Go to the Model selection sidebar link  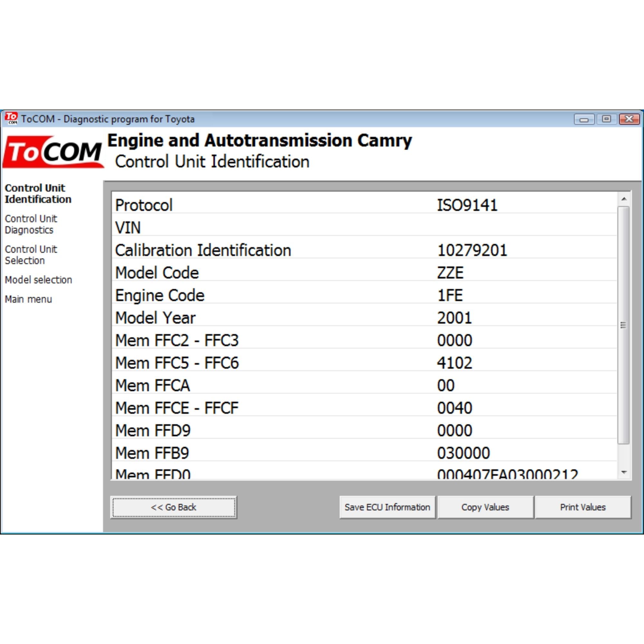coord(38,280)
